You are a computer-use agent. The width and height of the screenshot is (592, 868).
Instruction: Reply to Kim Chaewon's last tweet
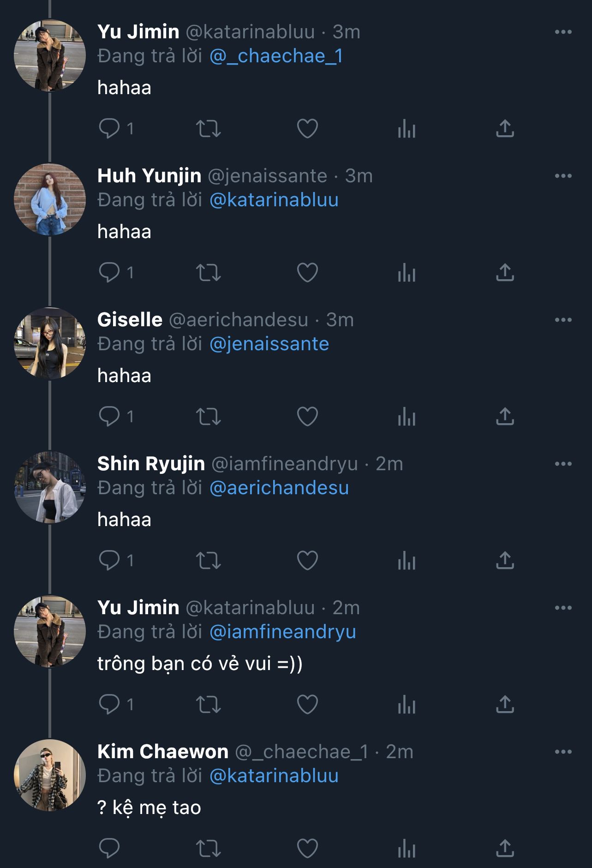click(109, 848)
